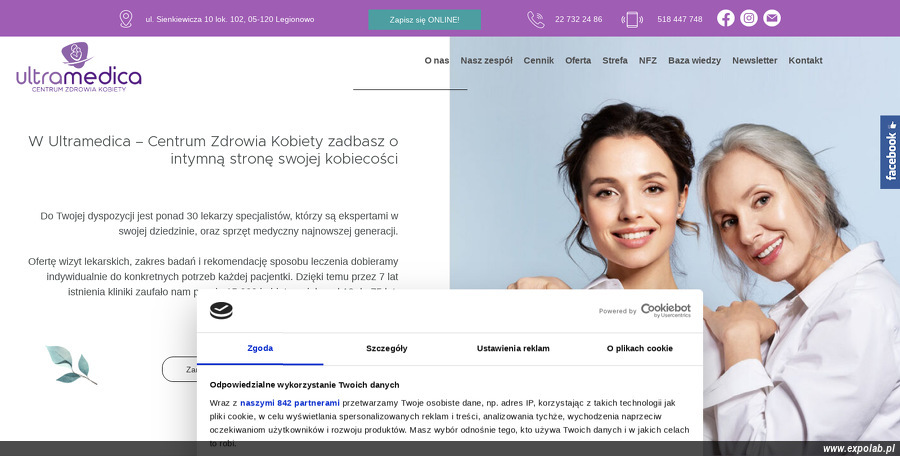This screenshot has width=900, height=456.
Task: Click the mobile phone icon
Action: coord(632,19)
